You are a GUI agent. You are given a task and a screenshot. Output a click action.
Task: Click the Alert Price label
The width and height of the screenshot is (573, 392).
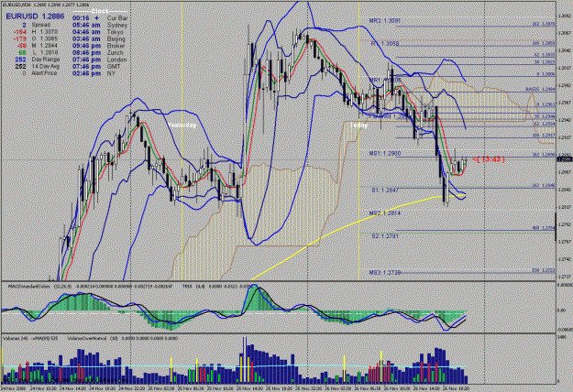(44, 73)
